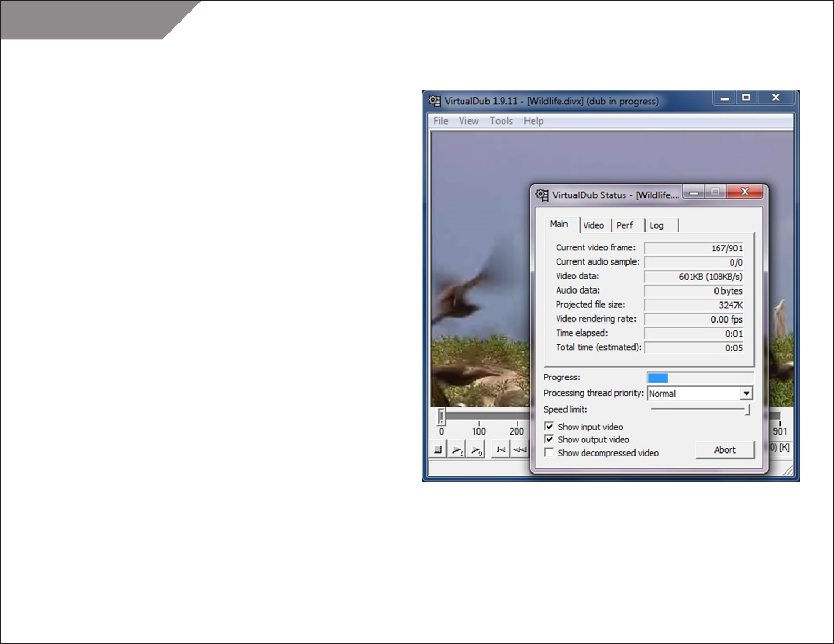This screenshot has width=834, height=644.
Task: Click the current video frame value 167/901
Action: point(727,248)
